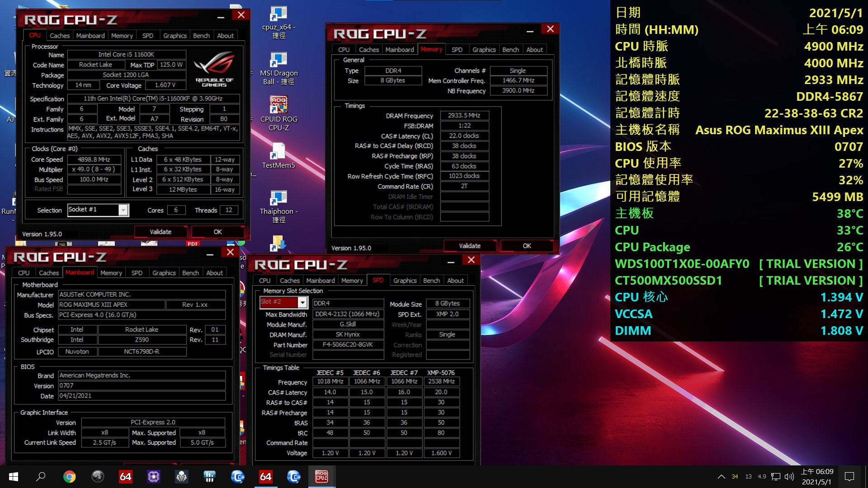Open Bench tab in Memory Slot Selection window
Screen dimensions: 868x488
pyautogui.click(x=431, y=281)
